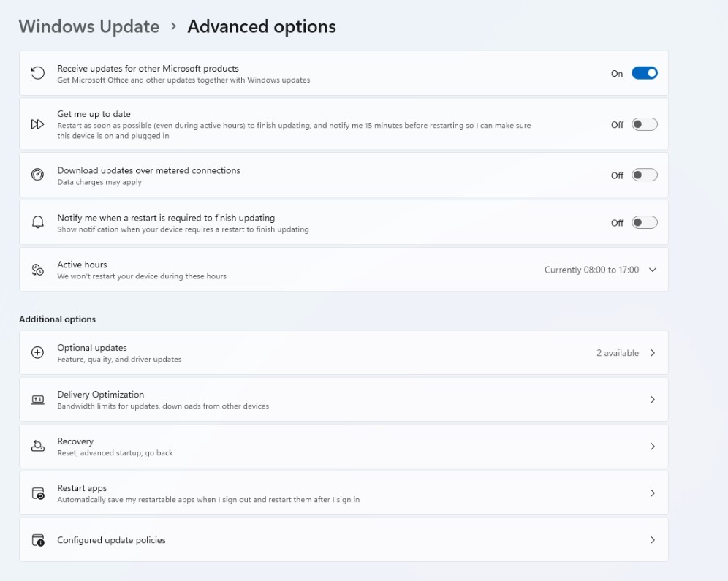
Task: Click the refresh icon beside Receive updates
Action: [38, 73]
